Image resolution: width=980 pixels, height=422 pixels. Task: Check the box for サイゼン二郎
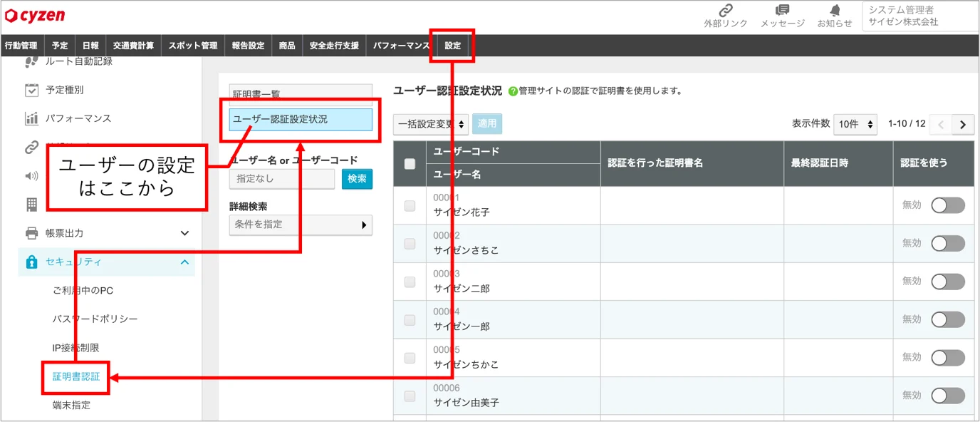tap(410, 282)
